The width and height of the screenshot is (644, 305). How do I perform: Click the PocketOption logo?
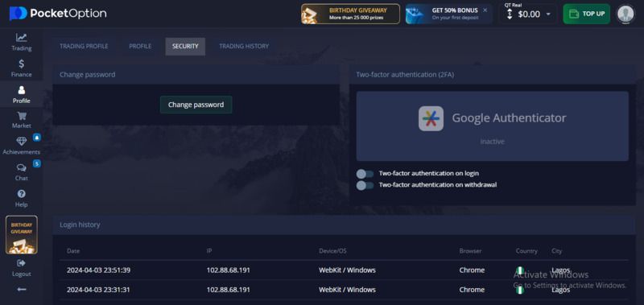pos(58,14)
